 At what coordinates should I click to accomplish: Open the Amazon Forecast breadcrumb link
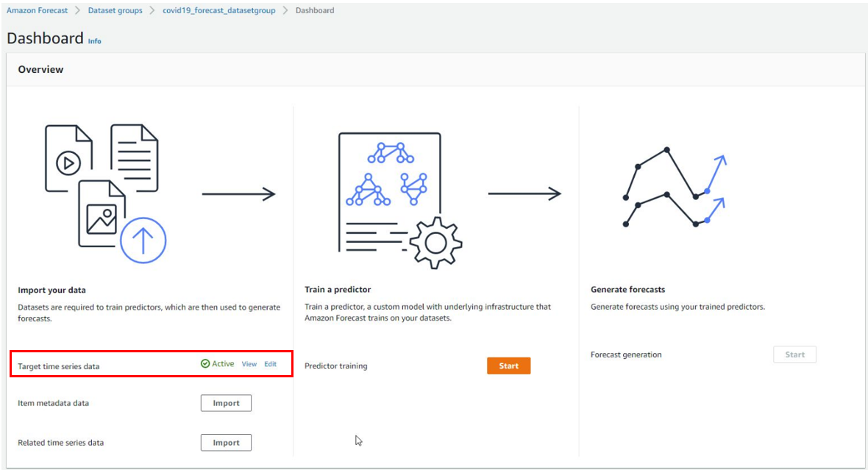tap(37, 10)
